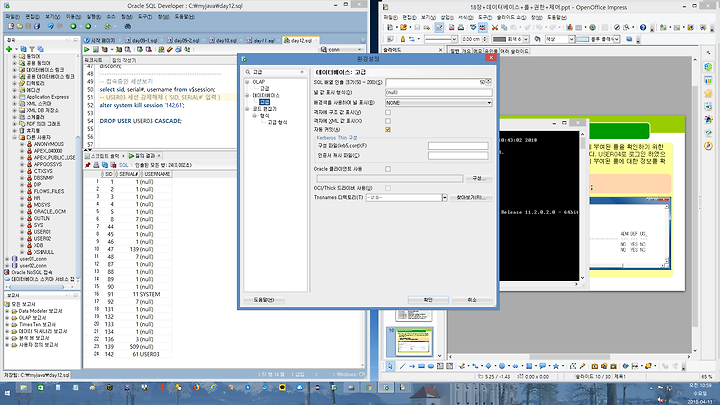Click the blue fill color swatch in Impress

583,39
